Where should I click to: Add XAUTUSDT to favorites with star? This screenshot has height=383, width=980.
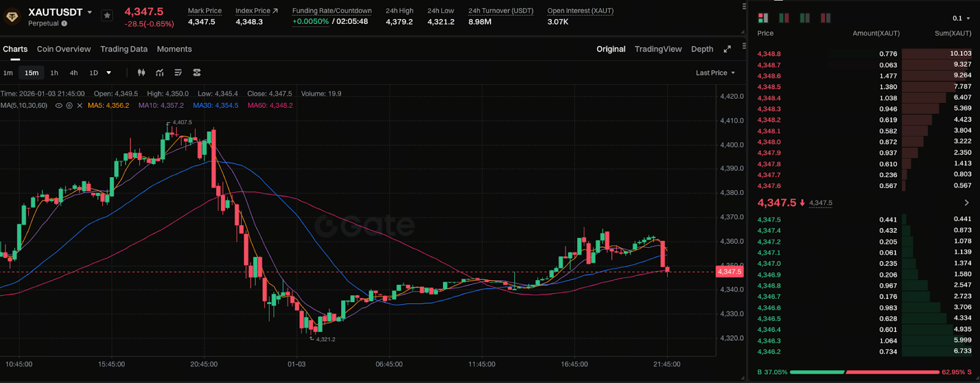tap(107, 15)
